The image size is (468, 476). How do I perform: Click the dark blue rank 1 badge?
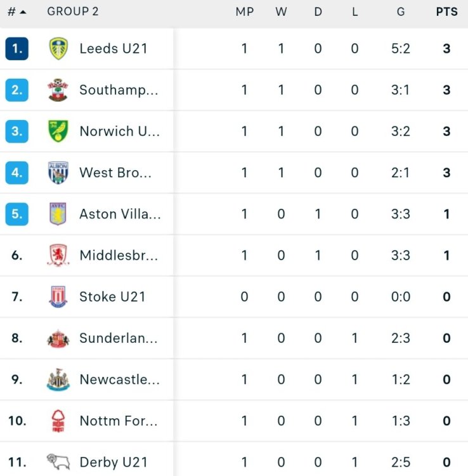(x=16, y=48)
